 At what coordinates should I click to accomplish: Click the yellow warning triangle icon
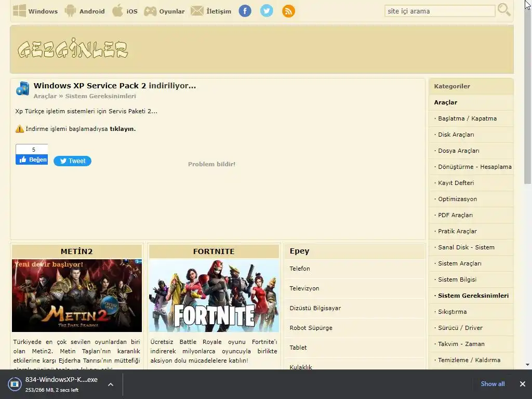pos(20,129)
